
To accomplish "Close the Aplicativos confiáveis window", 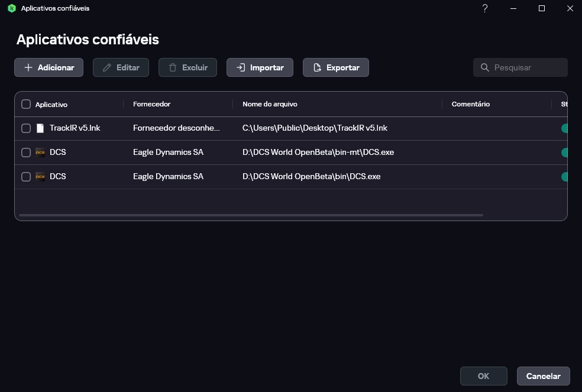I will coord(570,8).
